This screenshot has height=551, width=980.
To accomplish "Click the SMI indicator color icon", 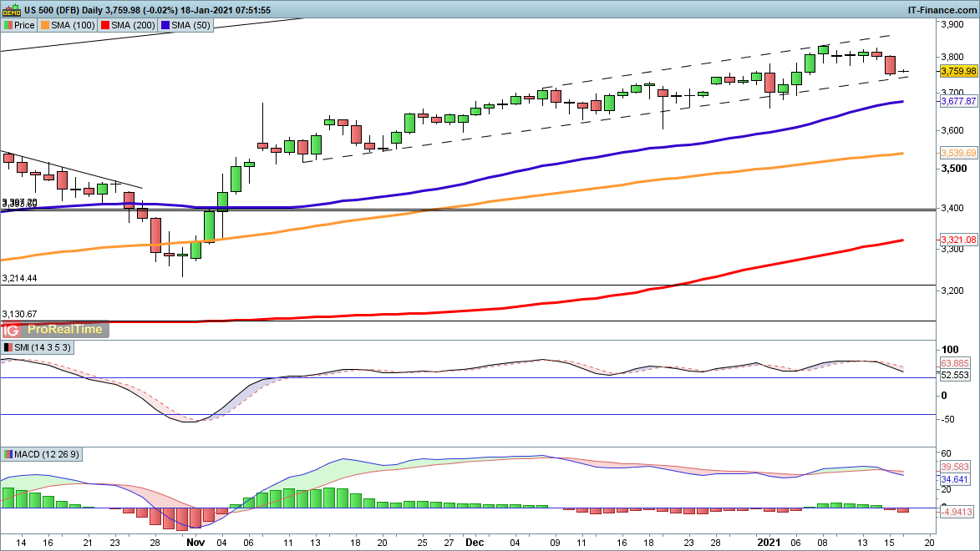I will click(x=8, y=347).
